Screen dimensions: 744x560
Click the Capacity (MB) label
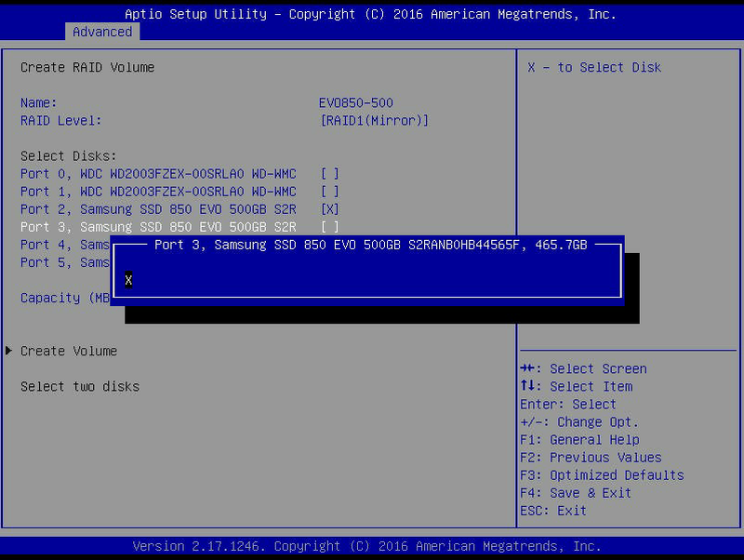[65, 298]
